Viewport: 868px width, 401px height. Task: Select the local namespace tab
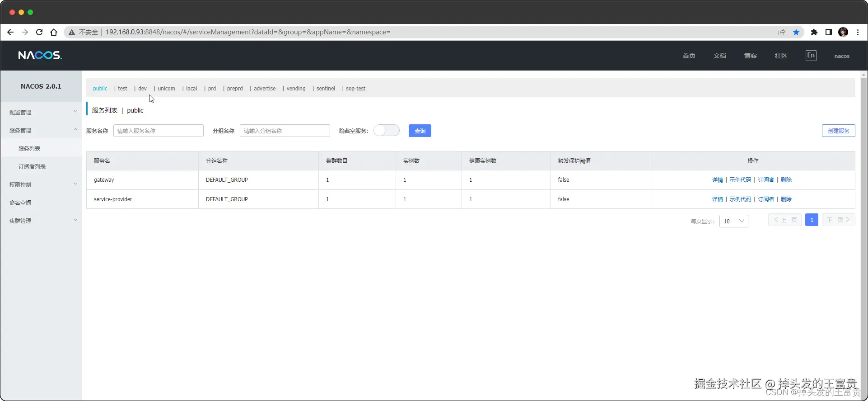coord(192,89)
